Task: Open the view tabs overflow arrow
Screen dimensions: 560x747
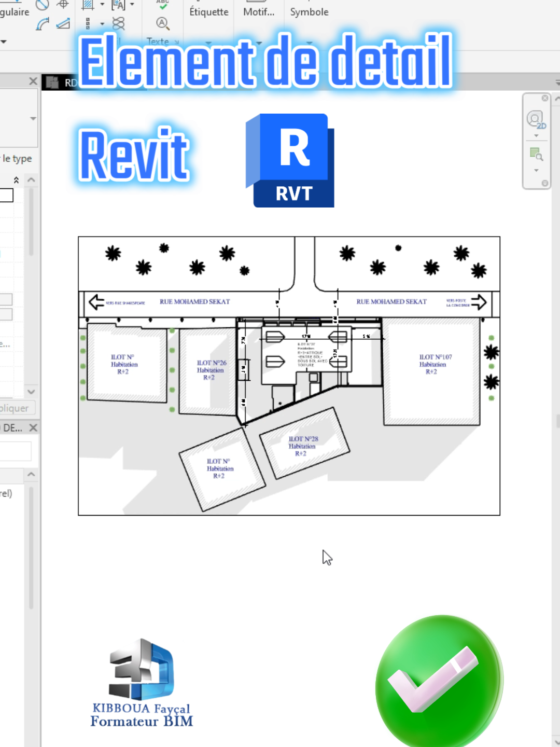Action: pyautogui.click(x=557, y=82)
